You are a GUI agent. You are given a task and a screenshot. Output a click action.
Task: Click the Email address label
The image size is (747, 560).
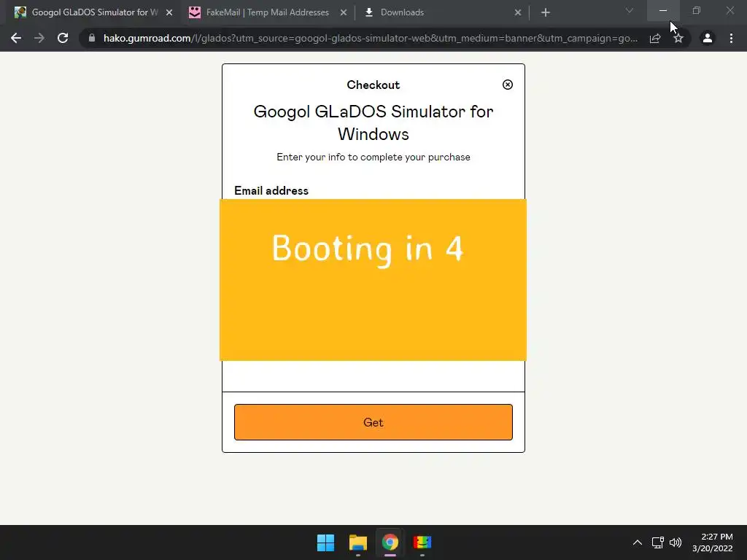point(271,190)
